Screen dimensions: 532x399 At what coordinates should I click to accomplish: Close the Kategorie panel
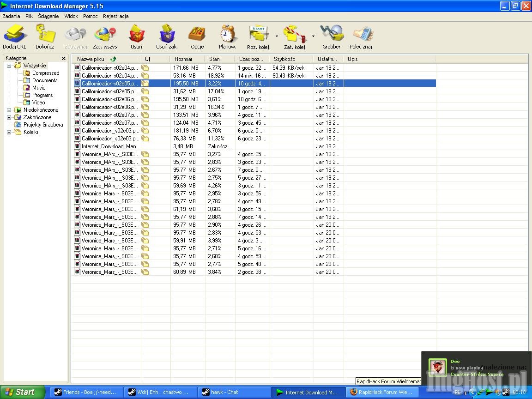click(63, 58)
